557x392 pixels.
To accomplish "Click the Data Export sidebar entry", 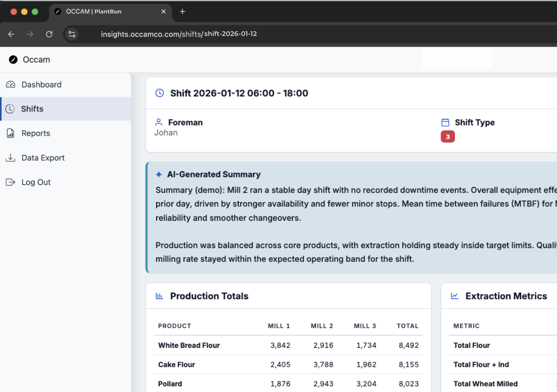I will click(x=43, y=157).
